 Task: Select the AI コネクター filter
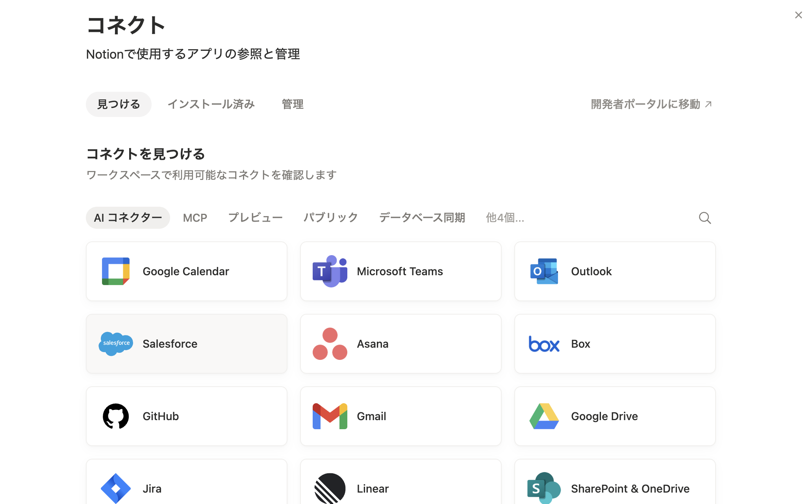coord(128,218)
